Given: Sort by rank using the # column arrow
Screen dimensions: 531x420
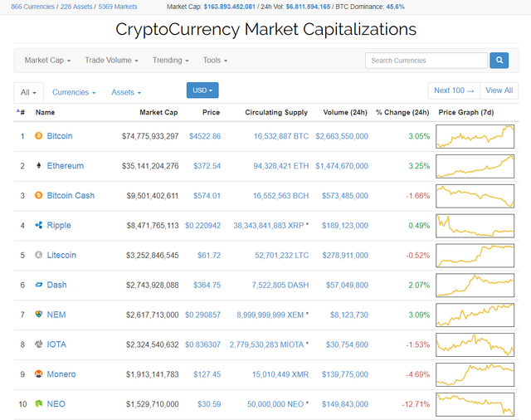Looking at the screenshot, I should 20,112.
